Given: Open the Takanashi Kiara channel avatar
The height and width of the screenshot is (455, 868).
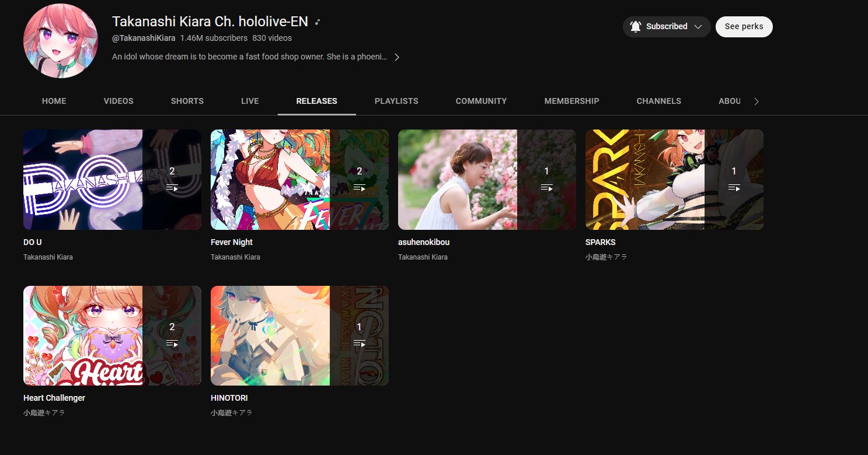Looking at the screenshot, I should [x=61, y=41].
